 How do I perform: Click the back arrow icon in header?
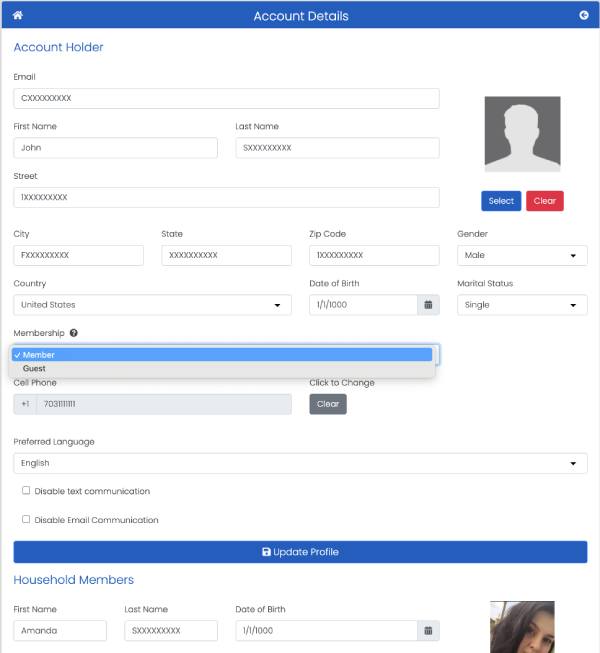[583, 15]
